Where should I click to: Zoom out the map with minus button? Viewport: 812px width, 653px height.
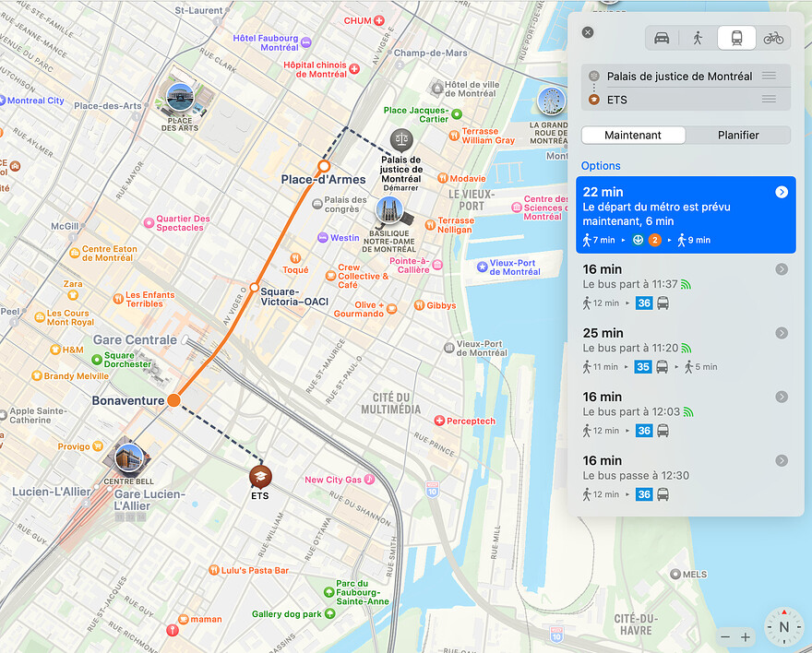click(x=725, y=637)
